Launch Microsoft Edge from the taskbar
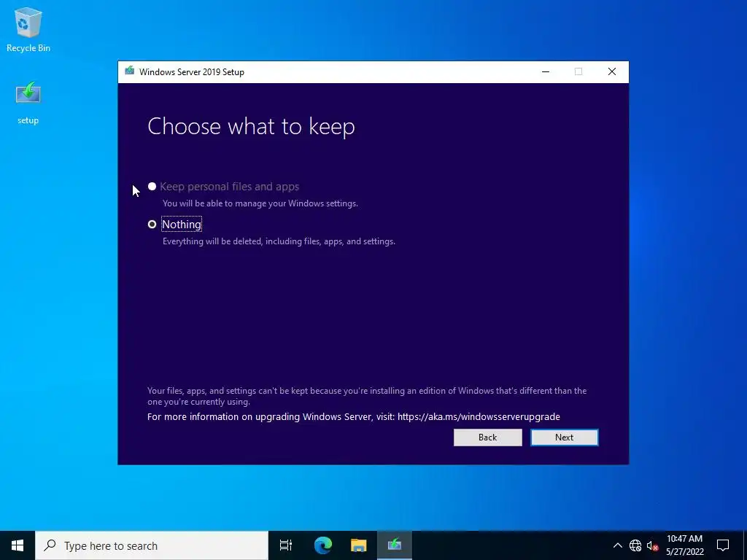The width and height of the screenshot is (747, 560). (x=322, y=545)
